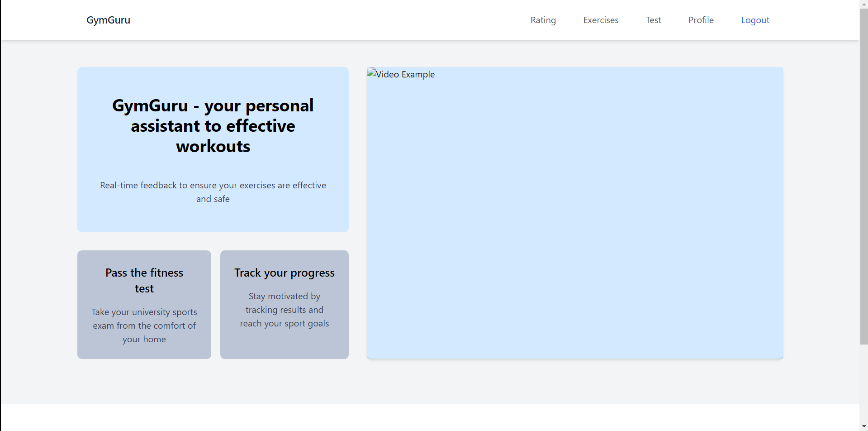This screenshot has width=868, height=431.
Task: Select the 'Track your progress' card title
Action: (x=284, y=273)
